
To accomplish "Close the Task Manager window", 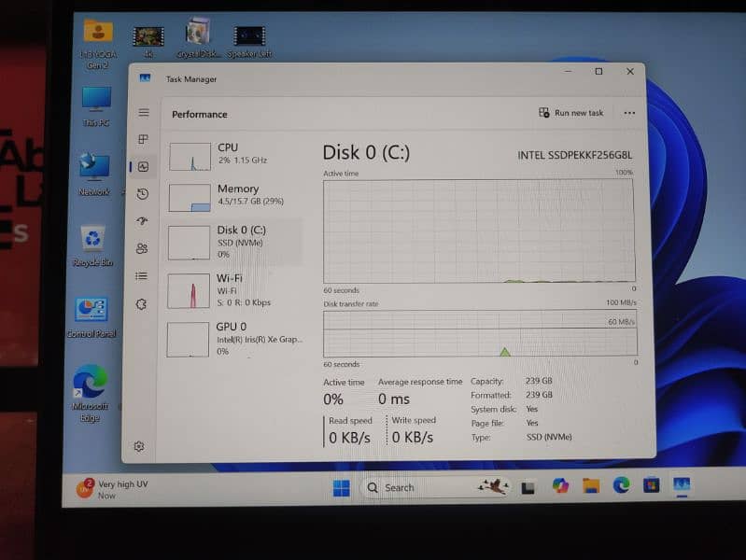I will click(630, 71).
